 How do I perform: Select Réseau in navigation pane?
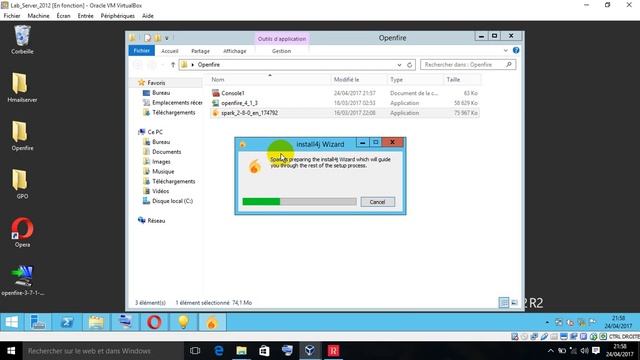[156, 220]
